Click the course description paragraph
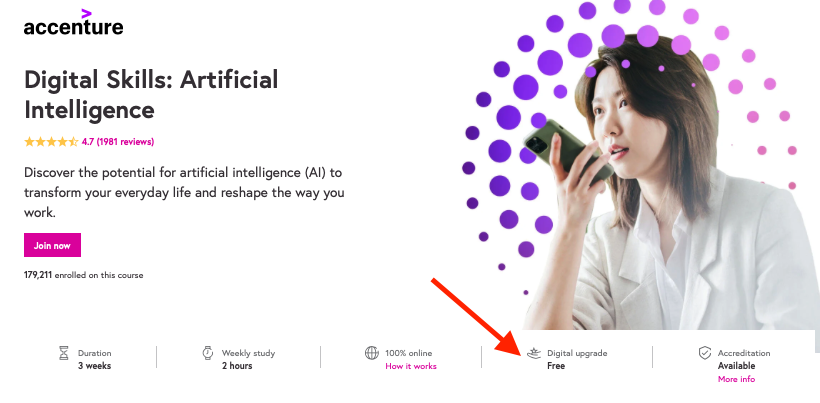This screenshot has height=403, width=820. pos(184,192)
